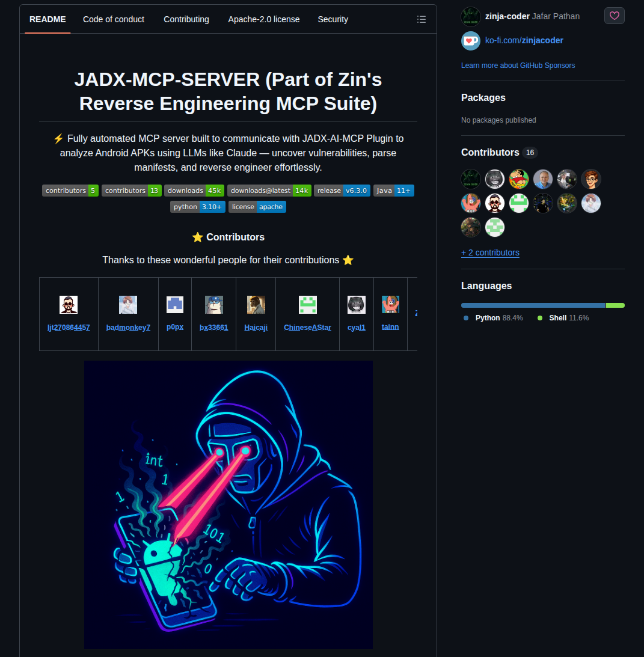
Task: Open the README outline list icon
Action: click(422, 19)
